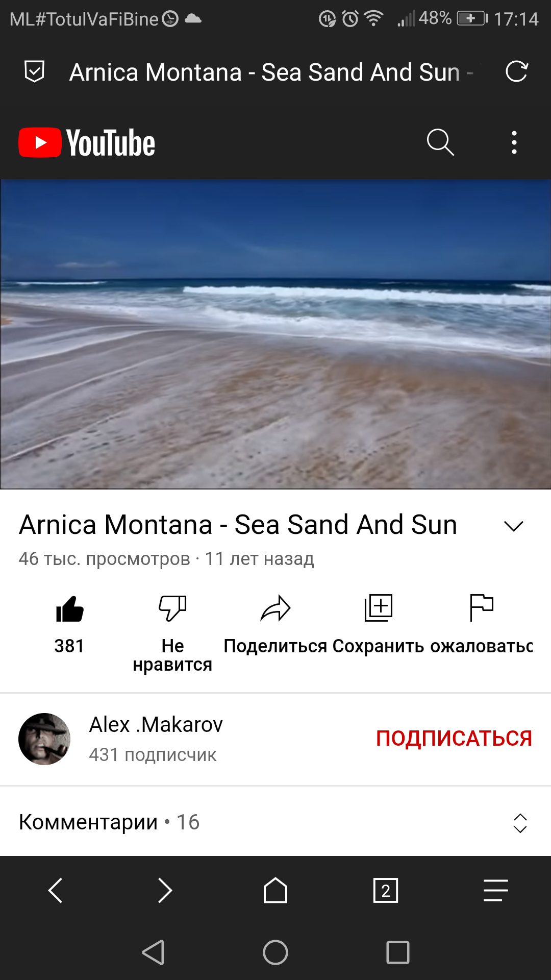Screen dimensions: 551x980
Task: Tap the YouTube logo
Action: (x=87, y=142)
